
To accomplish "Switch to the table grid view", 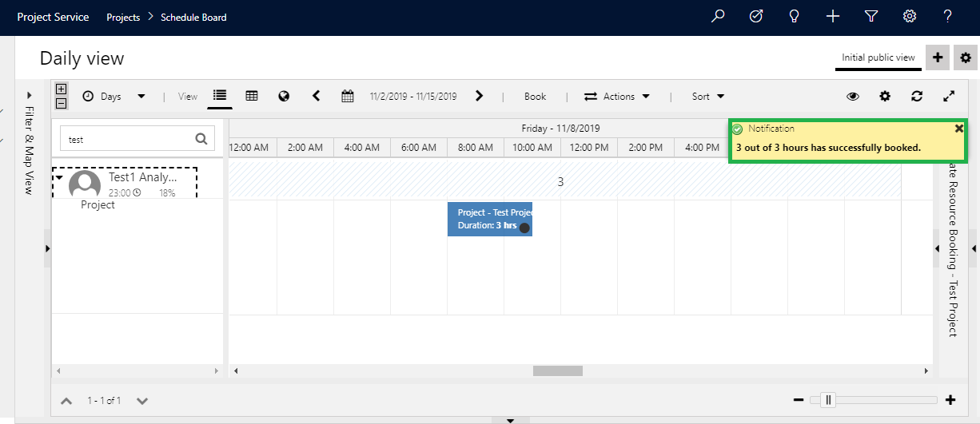I will coord(252,96).
